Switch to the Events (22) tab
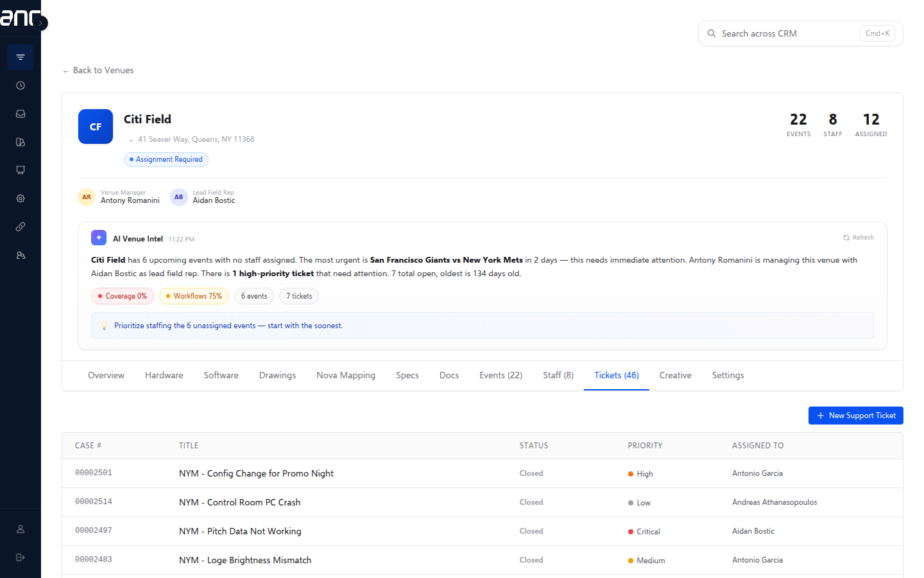 coord(501,376)
